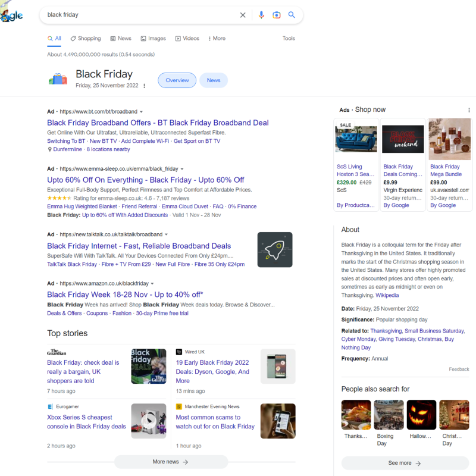Open the Fibre 35 Only £24pm sitelink
Viewport: 476px width, 476px height.
(220, 264)
